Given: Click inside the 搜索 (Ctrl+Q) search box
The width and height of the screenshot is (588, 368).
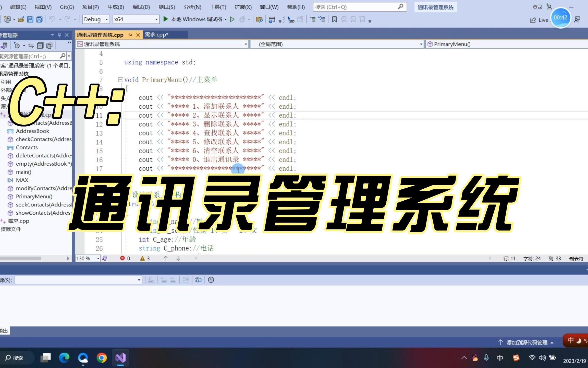Looking at the screenshot, I should (x=357, y=7).
